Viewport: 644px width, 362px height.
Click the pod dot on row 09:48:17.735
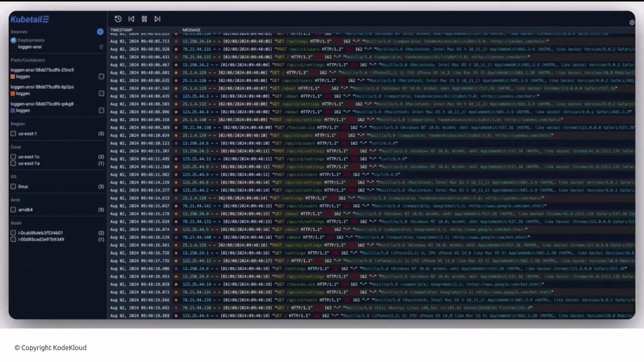click(176, 261)
